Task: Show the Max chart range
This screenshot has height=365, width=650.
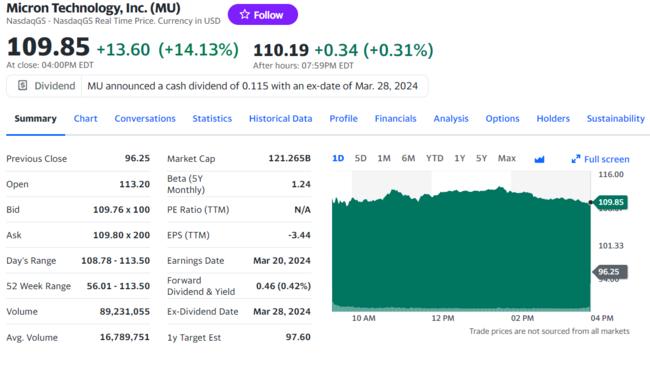Action: coord(507,158)
